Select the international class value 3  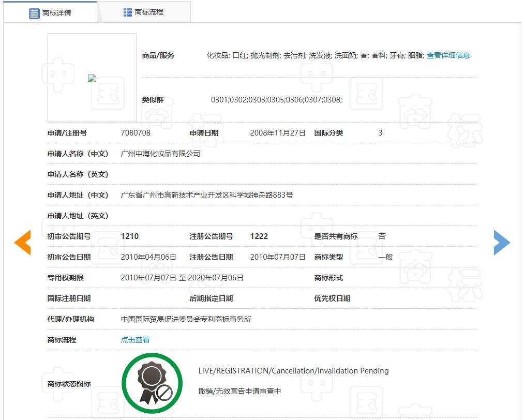(x=380, y=133)
